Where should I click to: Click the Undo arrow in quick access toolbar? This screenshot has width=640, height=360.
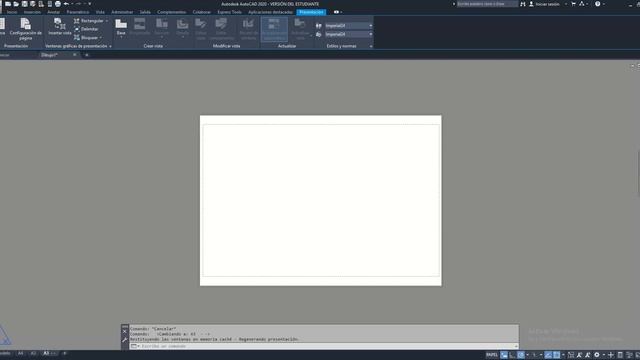pos(65,4)
